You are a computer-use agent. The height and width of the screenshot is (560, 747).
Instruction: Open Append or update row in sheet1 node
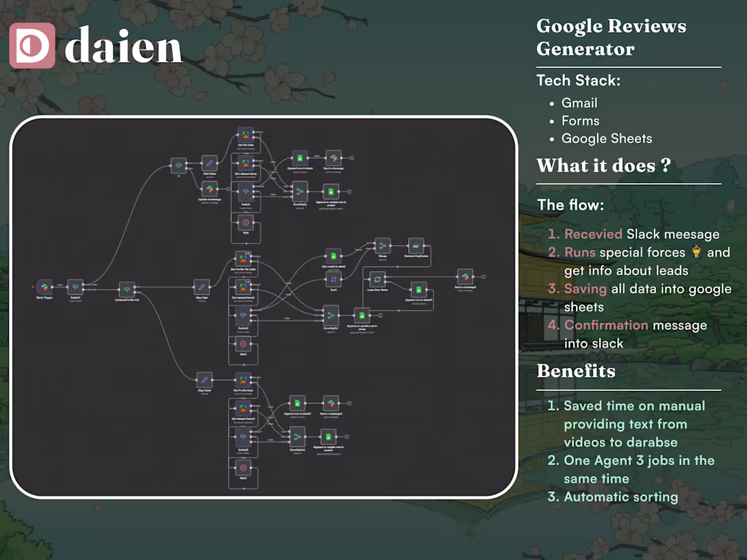tap(331, 191)
